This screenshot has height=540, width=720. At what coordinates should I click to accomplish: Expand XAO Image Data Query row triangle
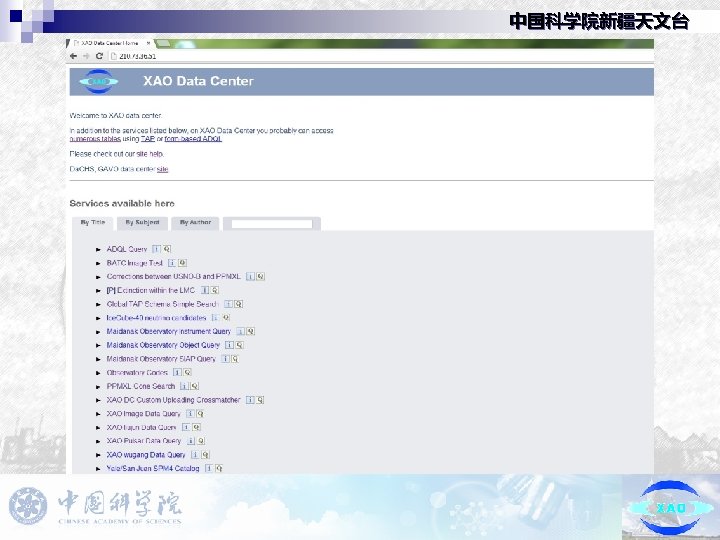click(98, 414)
